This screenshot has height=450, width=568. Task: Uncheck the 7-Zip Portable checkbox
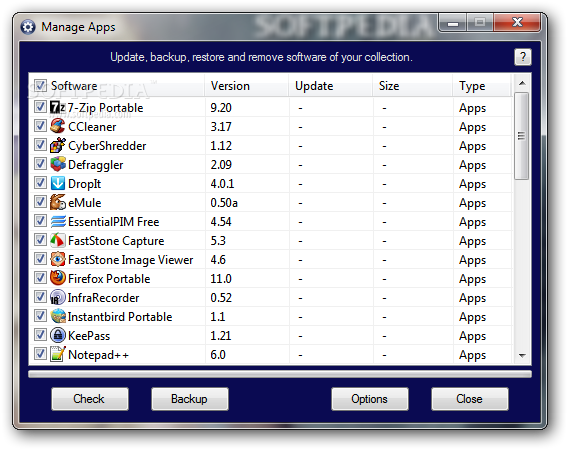pos(40,107)
